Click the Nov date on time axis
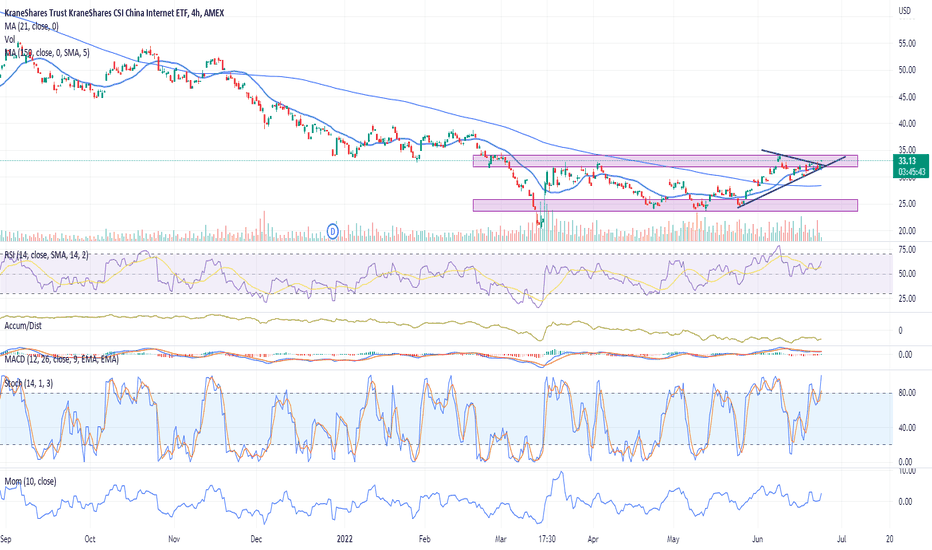 [x=174, y=539]
